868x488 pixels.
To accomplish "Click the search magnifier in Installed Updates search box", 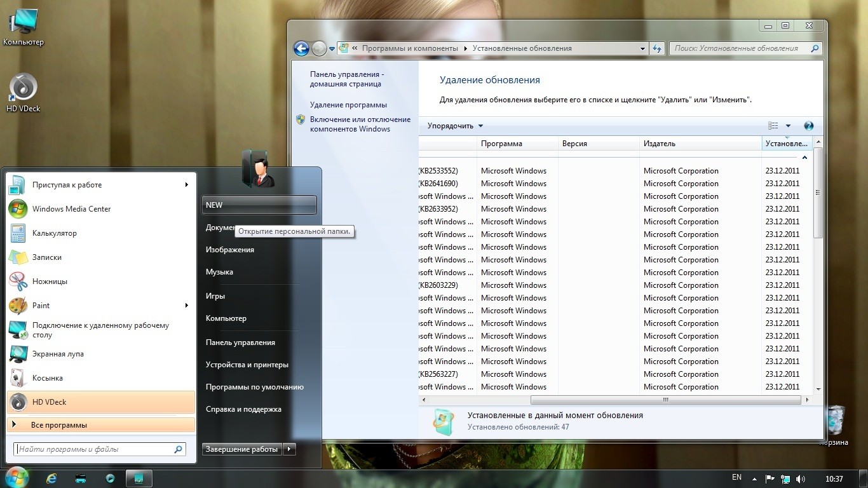I will coord(815,48).
